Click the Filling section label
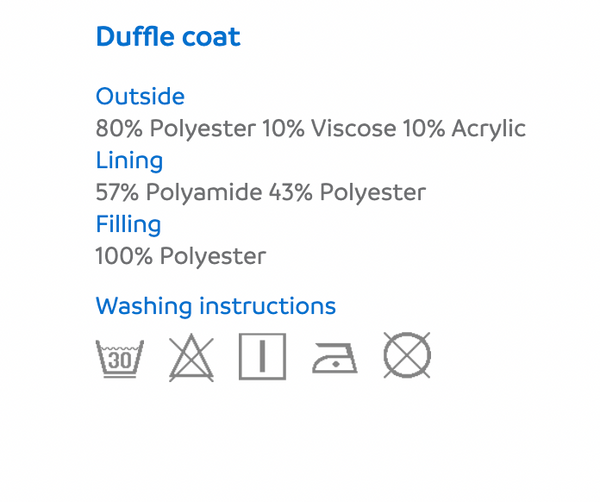 [x=128, y=225]
